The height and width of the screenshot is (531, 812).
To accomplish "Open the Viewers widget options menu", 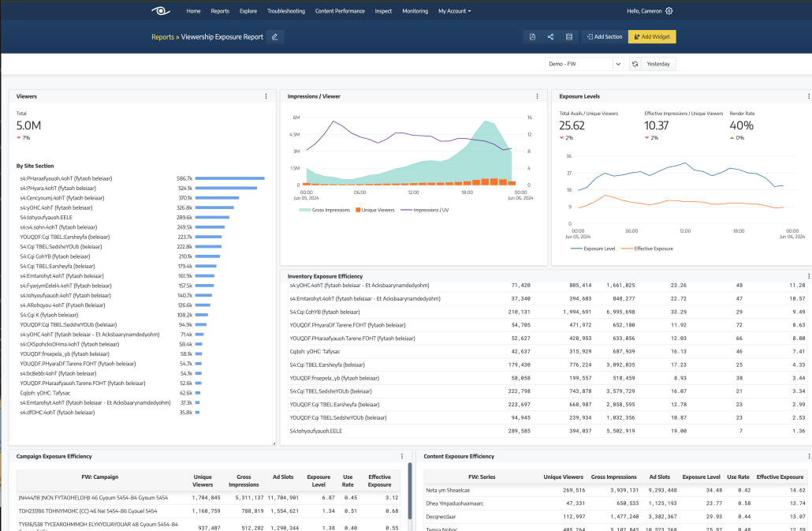I will [x=266, y=96].
